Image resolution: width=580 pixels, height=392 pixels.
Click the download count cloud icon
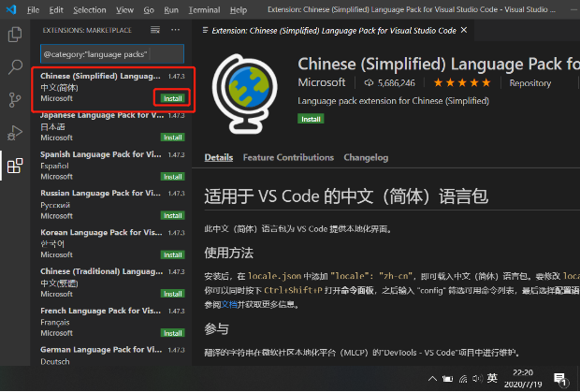369,83
